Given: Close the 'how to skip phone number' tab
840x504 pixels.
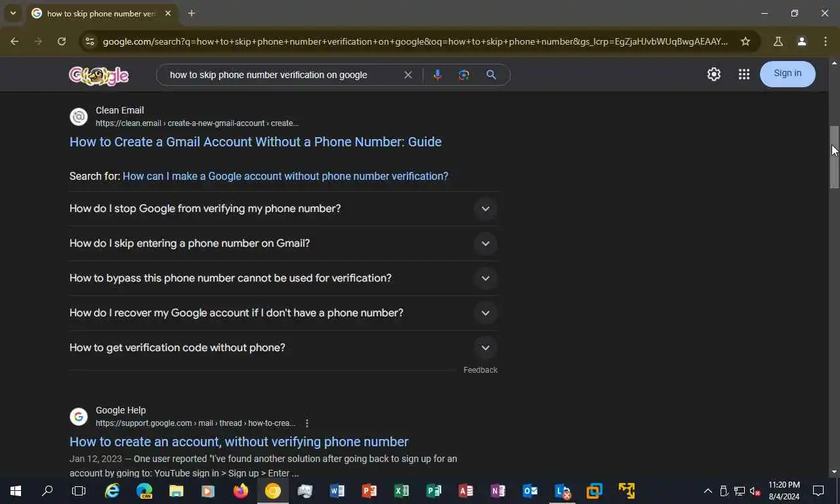Looking at the screenshot, I should tap(168, 13).
